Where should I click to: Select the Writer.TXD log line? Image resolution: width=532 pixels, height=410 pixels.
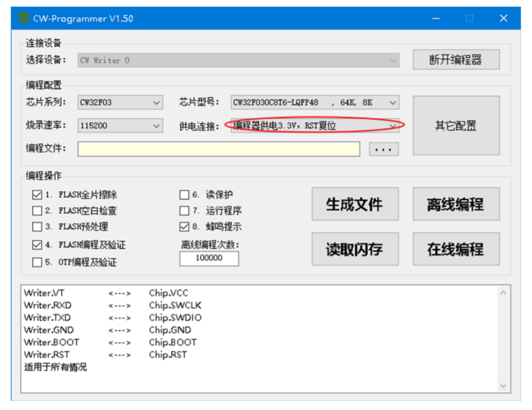point(112,317)
